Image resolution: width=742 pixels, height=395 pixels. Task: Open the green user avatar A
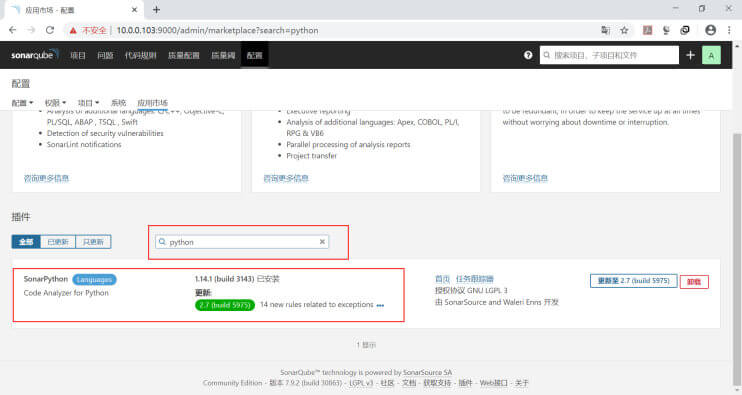click(711, 55)
